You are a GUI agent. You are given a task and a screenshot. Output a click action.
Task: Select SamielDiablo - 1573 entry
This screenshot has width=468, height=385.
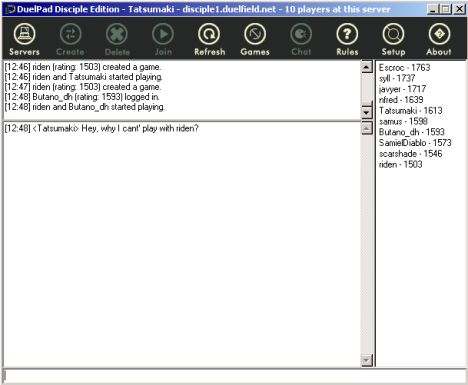click(415, 143)
